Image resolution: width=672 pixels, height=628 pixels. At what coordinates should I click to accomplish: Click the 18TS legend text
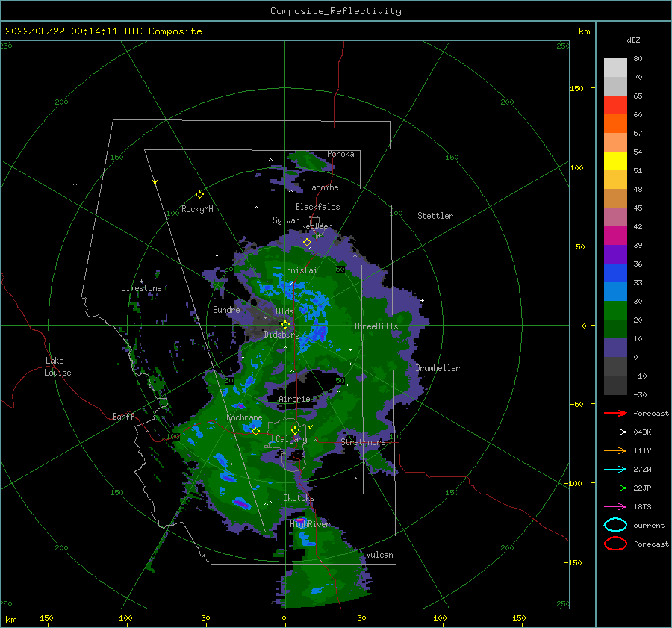[x=642, y=507]
